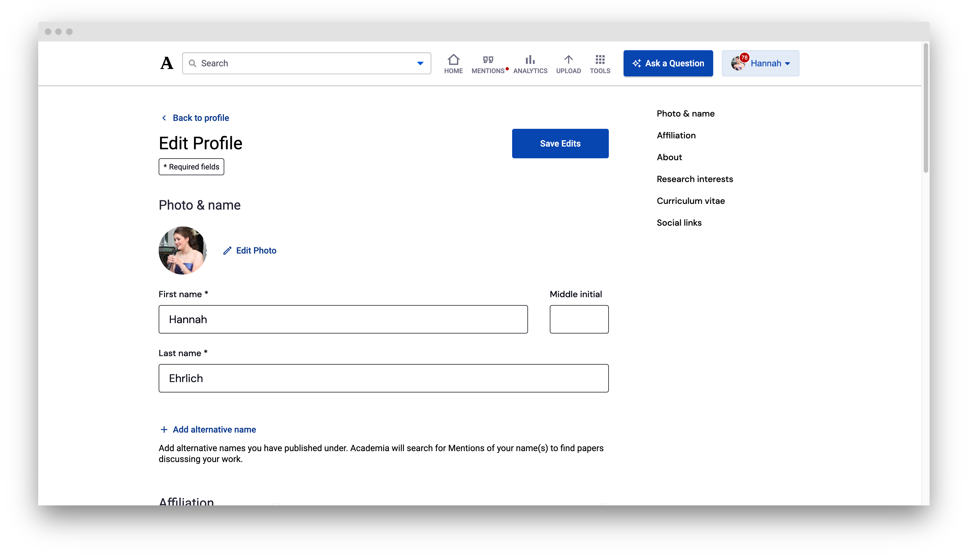Click the pencil icon beside Edit Photo
This screenshot has width=968, height=560.
pos(228,251)
